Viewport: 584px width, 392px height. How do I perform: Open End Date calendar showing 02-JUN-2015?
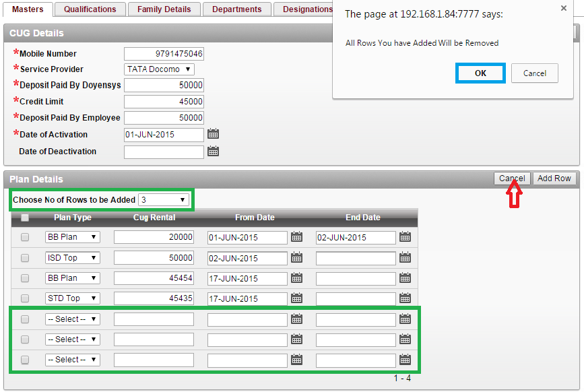pos(405,237)
